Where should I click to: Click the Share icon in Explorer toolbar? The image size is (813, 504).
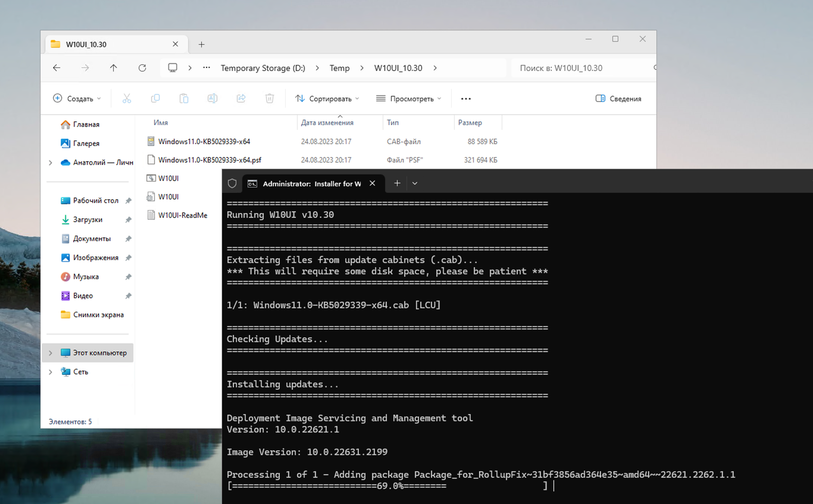241,98
